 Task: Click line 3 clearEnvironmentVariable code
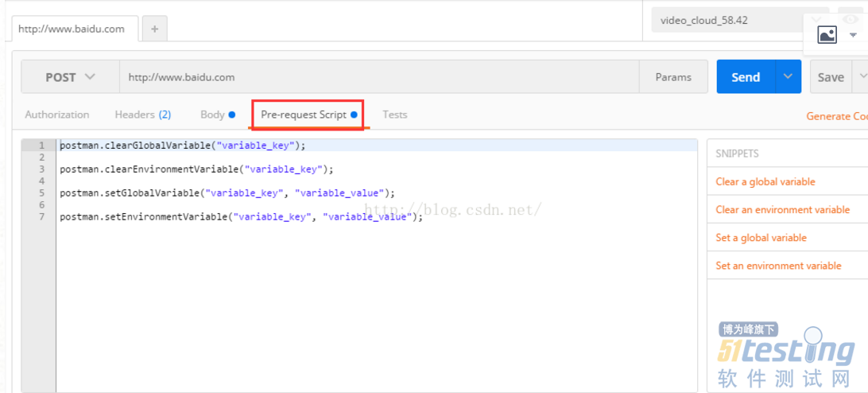click(197, 169)
